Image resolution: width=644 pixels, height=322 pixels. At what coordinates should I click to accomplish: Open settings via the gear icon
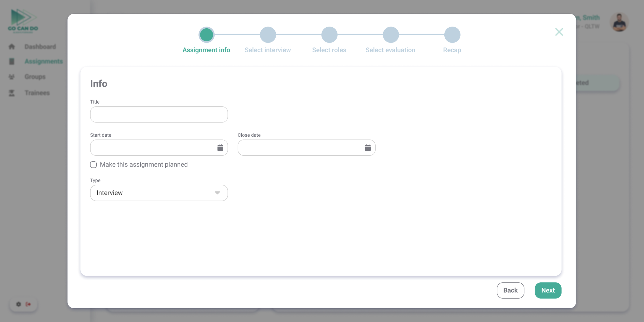(x=19, y=304)
